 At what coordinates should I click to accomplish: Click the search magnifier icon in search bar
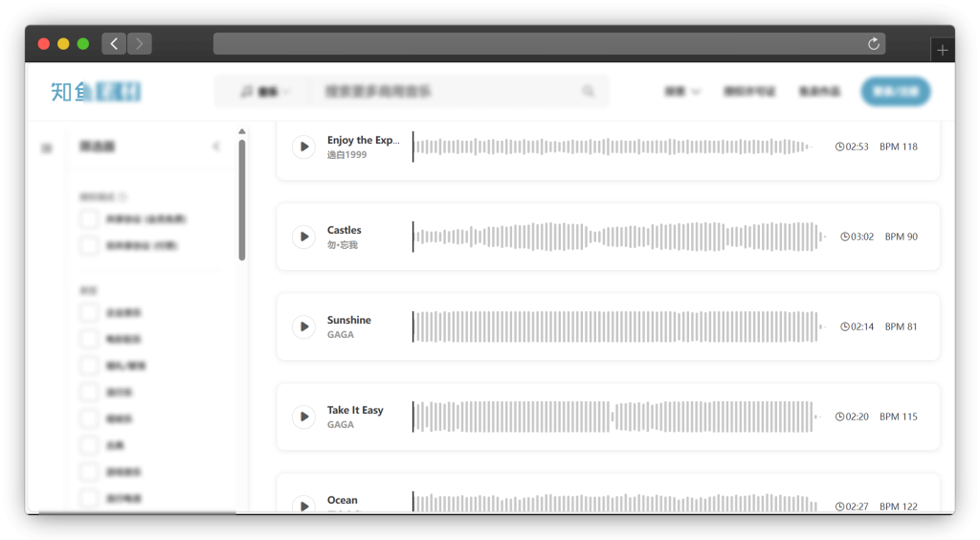tap(588, 92)
